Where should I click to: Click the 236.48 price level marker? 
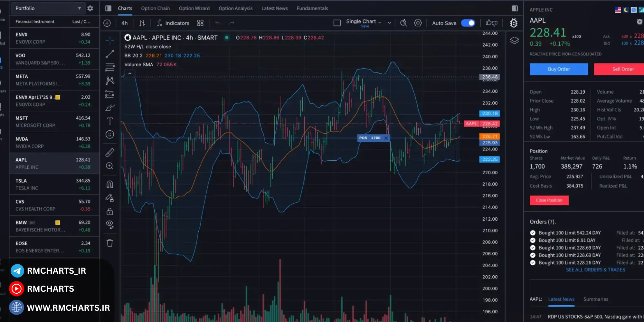click(489, 77)
